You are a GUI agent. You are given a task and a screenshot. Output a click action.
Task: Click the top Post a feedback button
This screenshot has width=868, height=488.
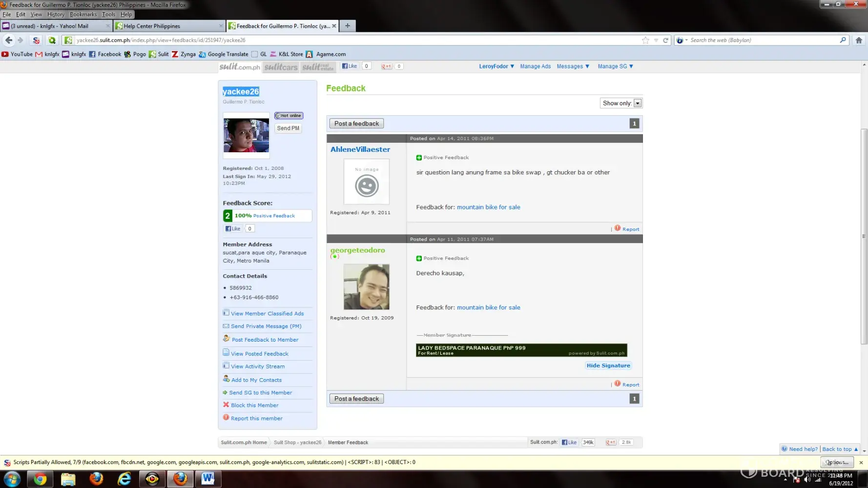click(356, 123)
